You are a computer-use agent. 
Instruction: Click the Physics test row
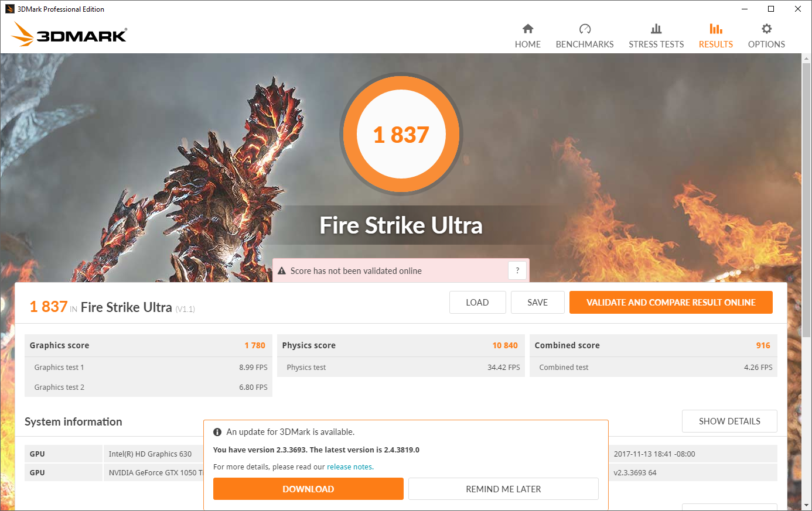pyautogui.click(x=401, y=367)
